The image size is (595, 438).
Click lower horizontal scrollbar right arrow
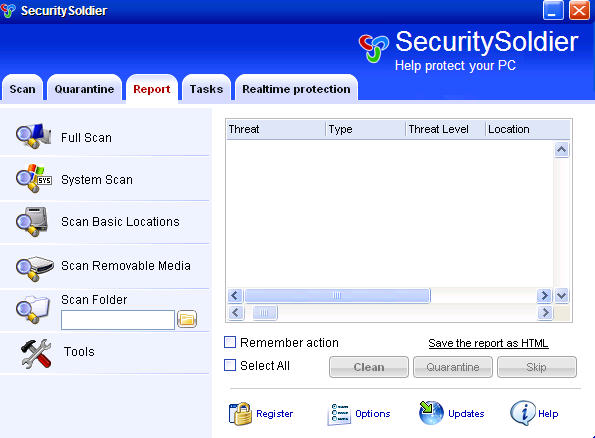click(545, 313)
